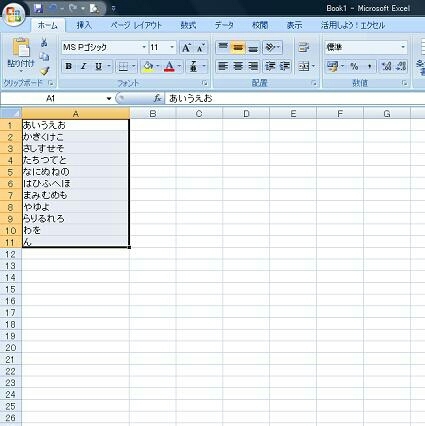This screenshot has height=426, width=425.
Task: Apply the percent style number format
Action: pyautogui.click(x=354, y=66)
